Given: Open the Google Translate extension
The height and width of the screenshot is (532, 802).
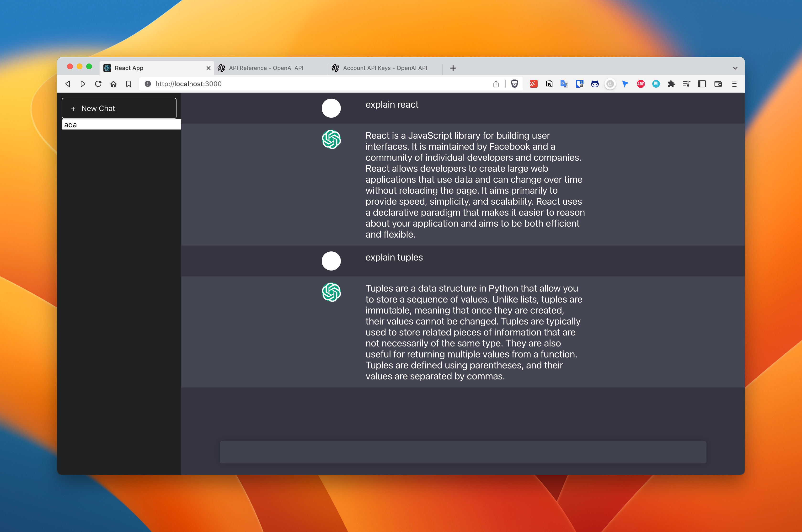Looking at the screenshot, I should click(x=564, y=84).
